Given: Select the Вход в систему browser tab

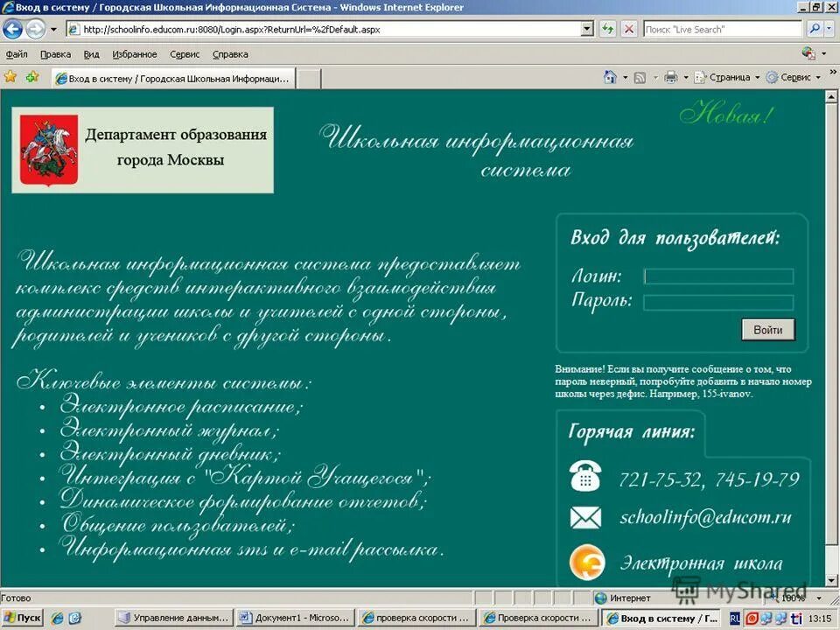Looking at the screenshot, I should tap(173, 78).
